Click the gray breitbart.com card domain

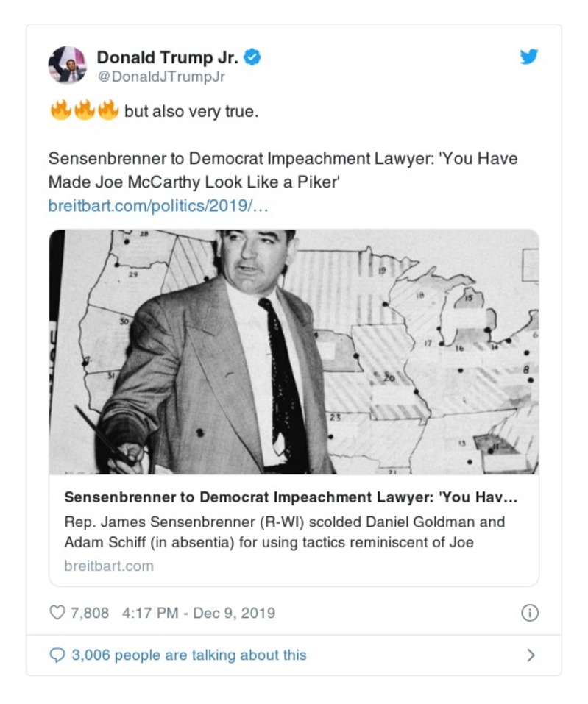pos(109,566)
